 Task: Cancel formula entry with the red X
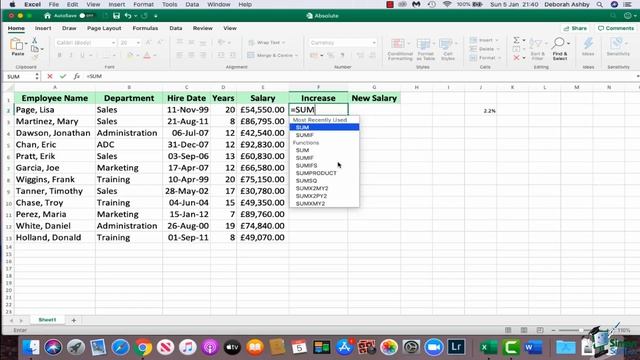pos(50,76)
